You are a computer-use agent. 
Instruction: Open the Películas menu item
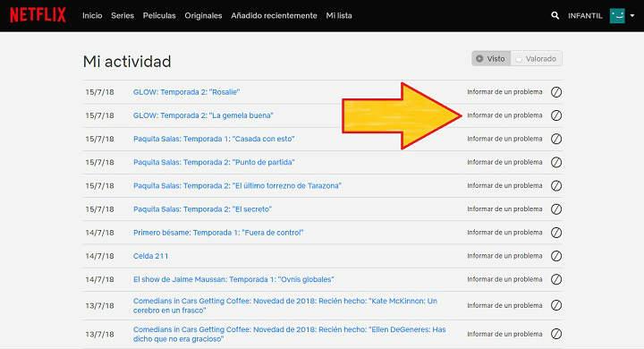[x=159, y=15]
